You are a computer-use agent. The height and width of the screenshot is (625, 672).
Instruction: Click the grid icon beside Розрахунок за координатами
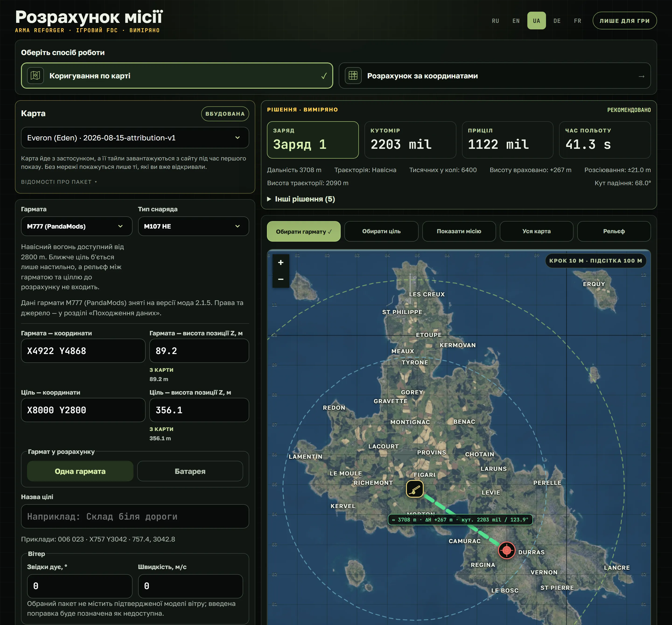[353, 75]
